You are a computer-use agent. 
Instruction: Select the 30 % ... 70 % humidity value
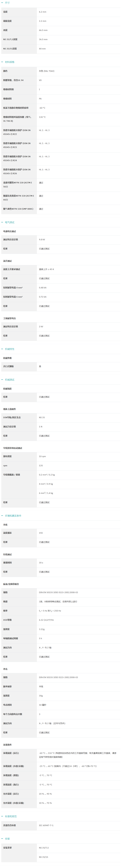coord(45,803)
